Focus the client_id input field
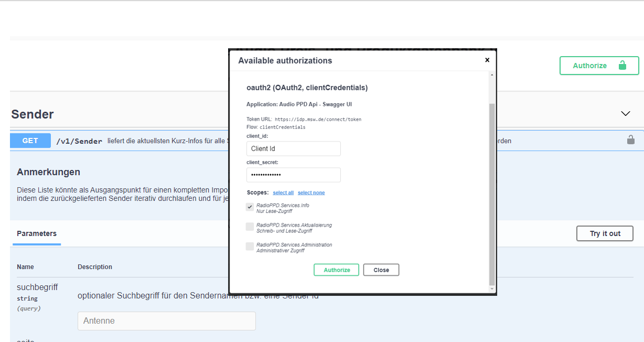This screenshot has height=342, width=644. [x=293, y=149]
